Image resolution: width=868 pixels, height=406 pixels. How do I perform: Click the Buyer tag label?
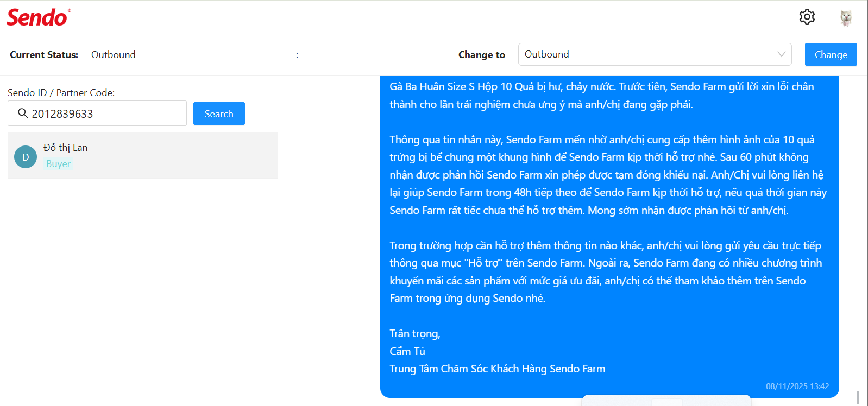pos(58,164)
